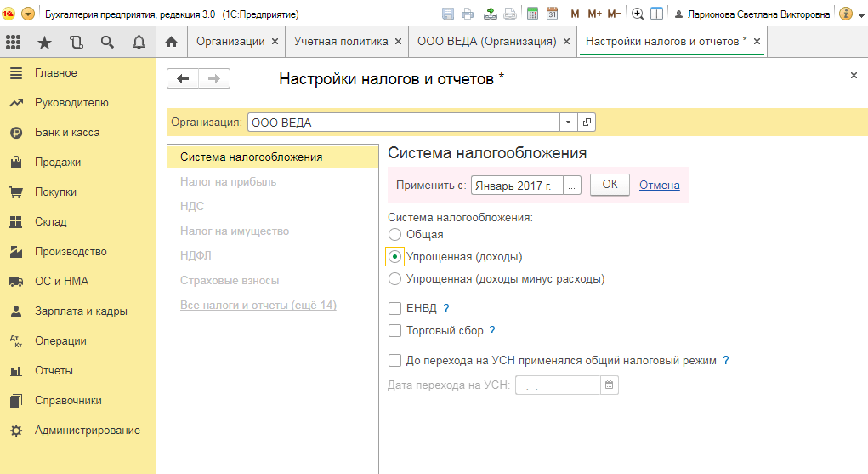Open the Зарплата и кадры section

point(80,311)
